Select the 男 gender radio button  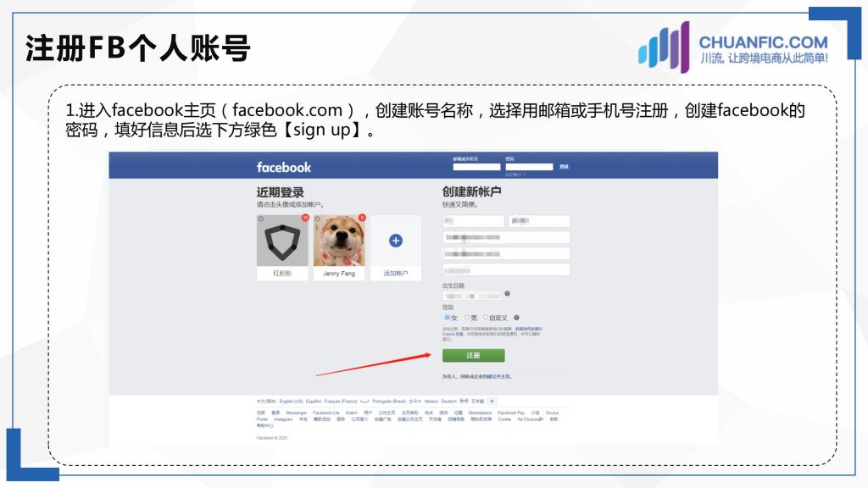pos(467,318)
